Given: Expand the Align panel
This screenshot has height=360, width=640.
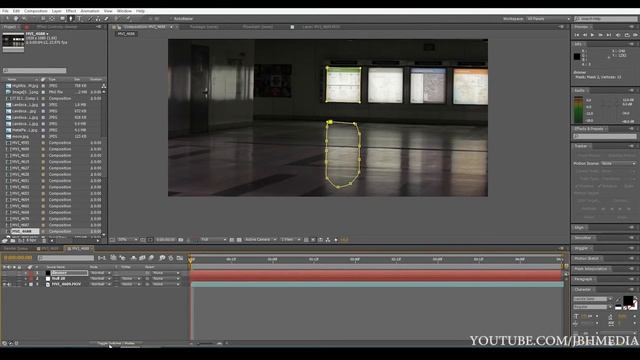Looking at the screenshot, I should pos(579,228).
